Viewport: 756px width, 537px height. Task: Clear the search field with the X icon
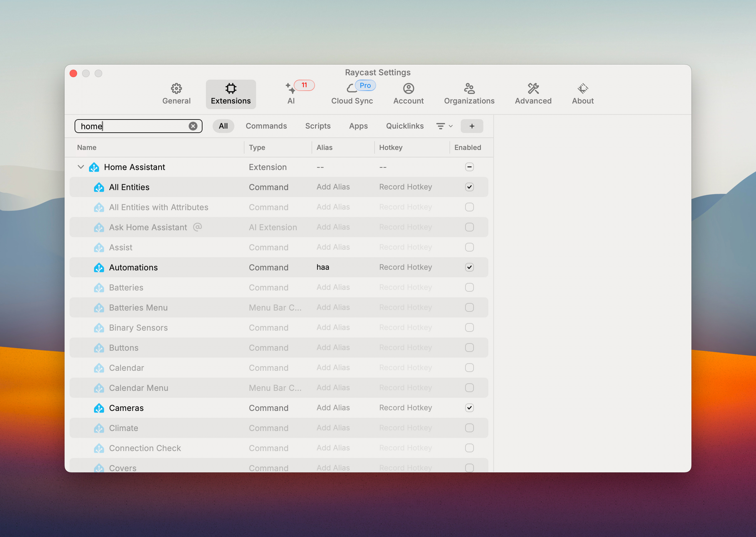(193, 126)
